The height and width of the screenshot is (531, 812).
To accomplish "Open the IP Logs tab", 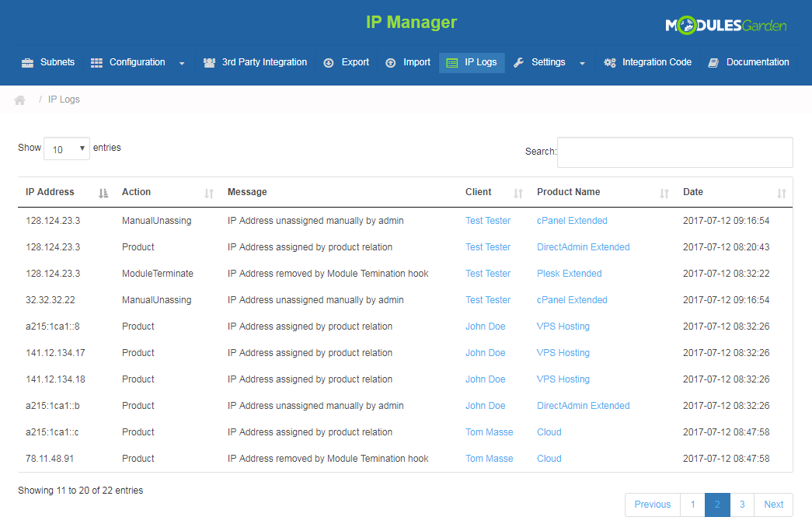I will (472, 63).
